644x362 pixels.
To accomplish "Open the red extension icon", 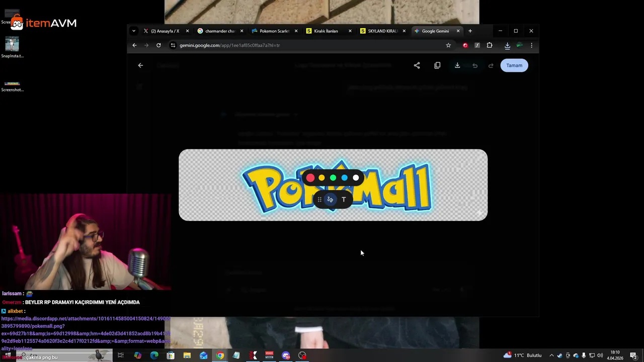I will pyautogui.click(x=465, y=45).
